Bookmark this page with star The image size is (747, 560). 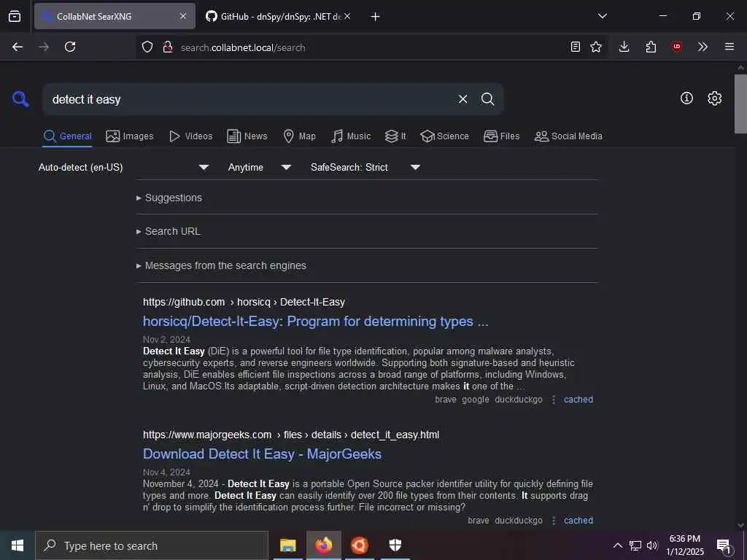coord(595,47)
